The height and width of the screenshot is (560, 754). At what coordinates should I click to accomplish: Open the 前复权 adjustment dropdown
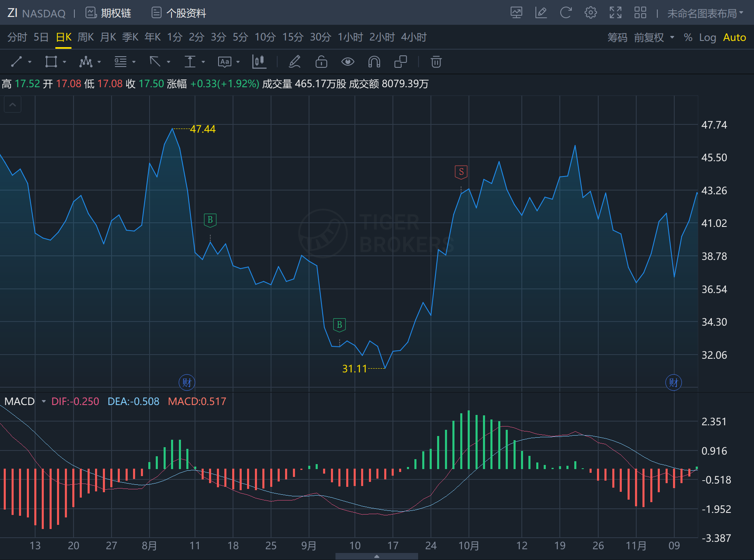click(654, 38)
